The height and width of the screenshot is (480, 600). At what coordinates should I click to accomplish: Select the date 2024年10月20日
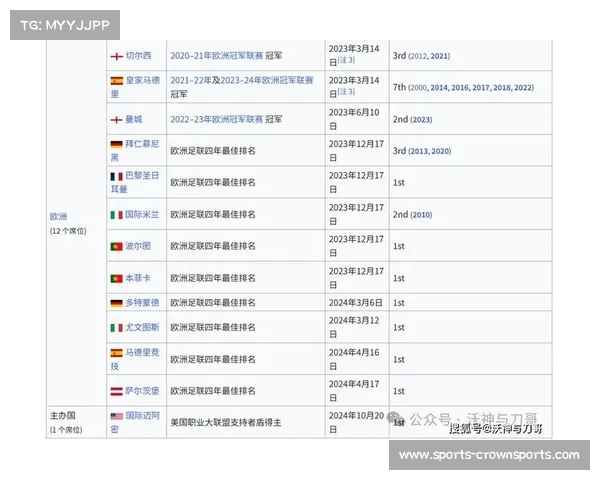[356, 422]
